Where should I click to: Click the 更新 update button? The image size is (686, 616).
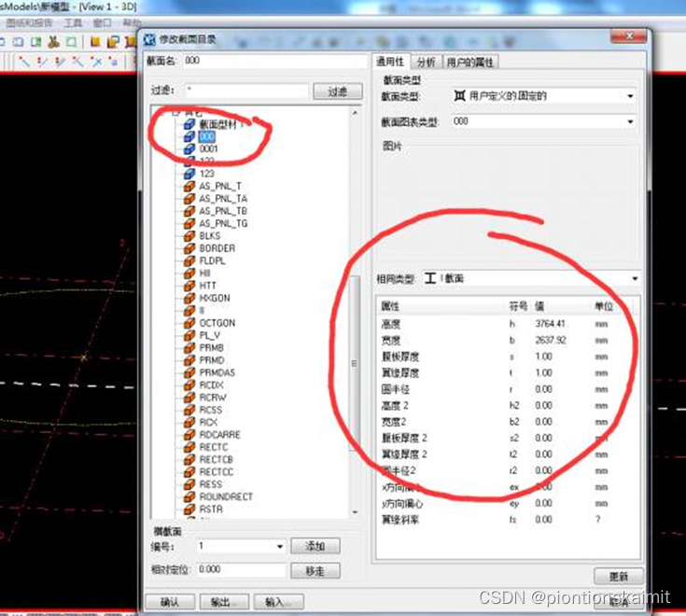point(619,577)
